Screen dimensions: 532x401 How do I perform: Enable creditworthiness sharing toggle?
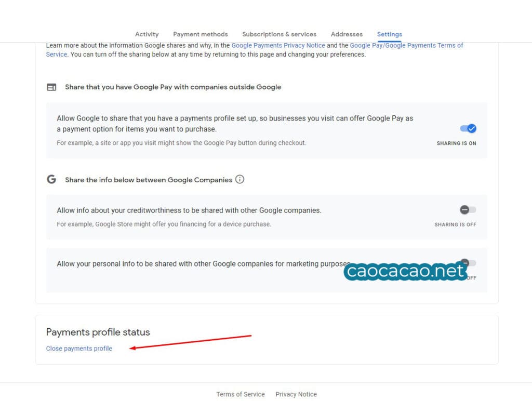click(468, 210)
